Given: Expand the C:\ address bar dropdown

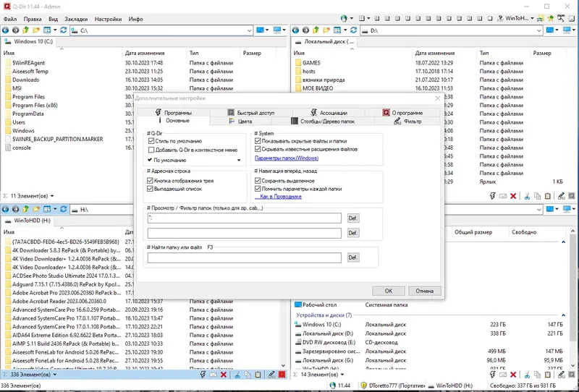Looking at the screenshot, I should 249,30.
